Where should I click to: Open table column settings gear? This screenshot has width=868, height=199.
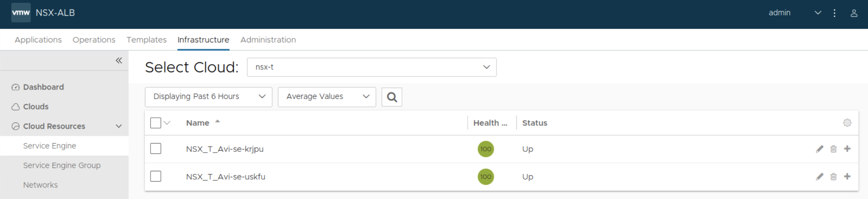click(847, 123)
